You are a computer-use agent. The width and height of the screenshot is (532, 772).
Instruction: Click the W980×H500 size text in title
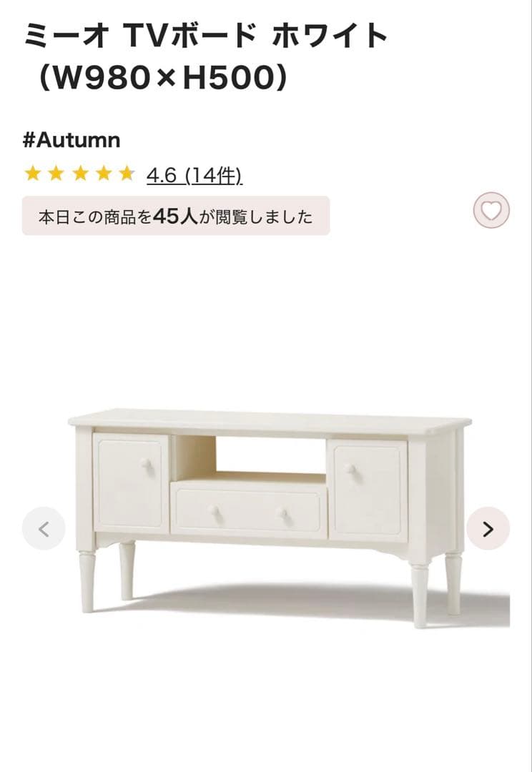coord(162,79)
